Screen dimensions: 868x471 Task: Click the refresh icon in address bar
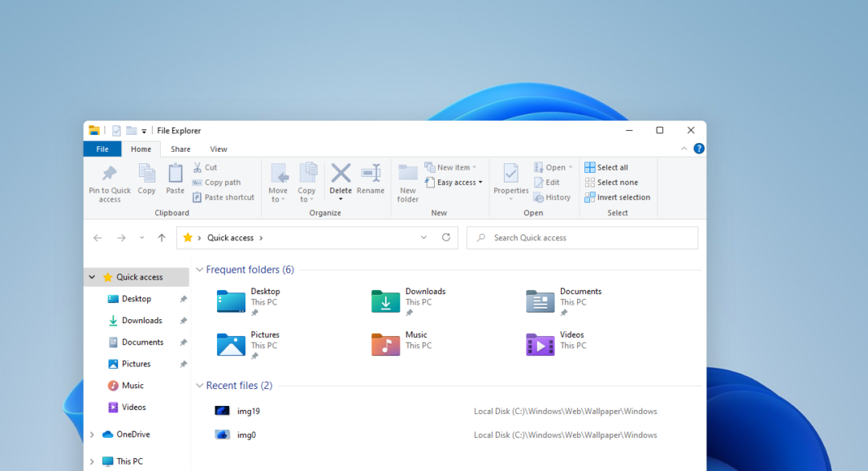point(446,238)
